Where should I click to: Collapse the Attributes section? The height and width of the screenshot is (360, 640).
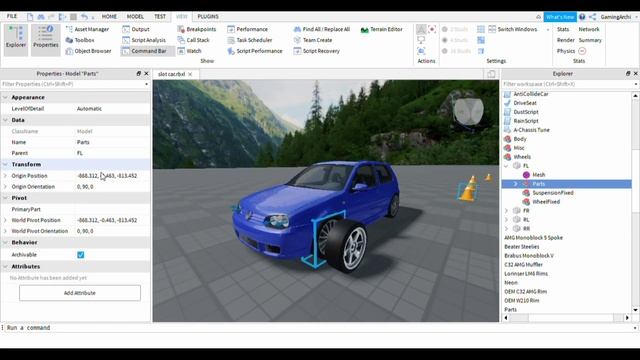pos(5,266)
